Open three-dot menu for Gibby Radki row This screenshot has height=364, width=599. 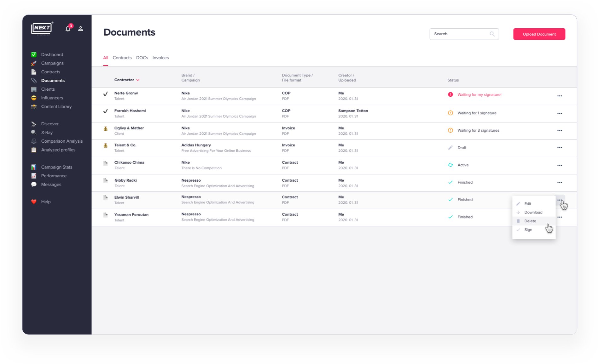[560, 182]
